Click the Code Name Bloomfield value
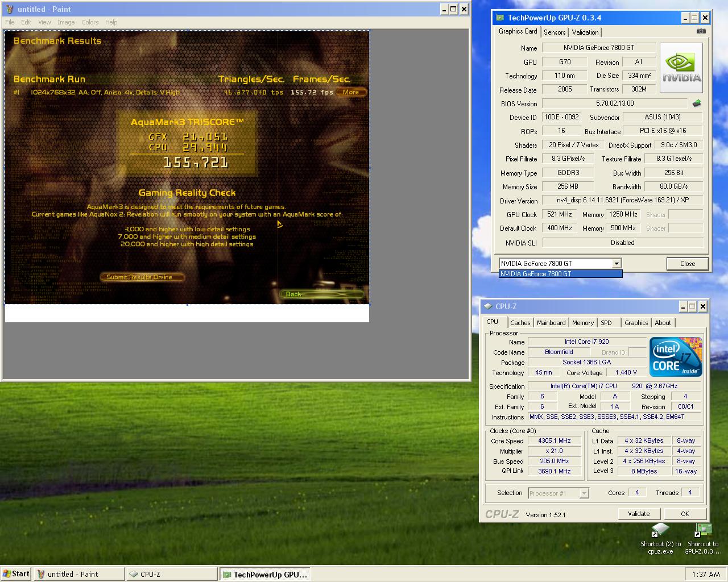The height and width of the screenshot is (582, 728). point(559,352)
